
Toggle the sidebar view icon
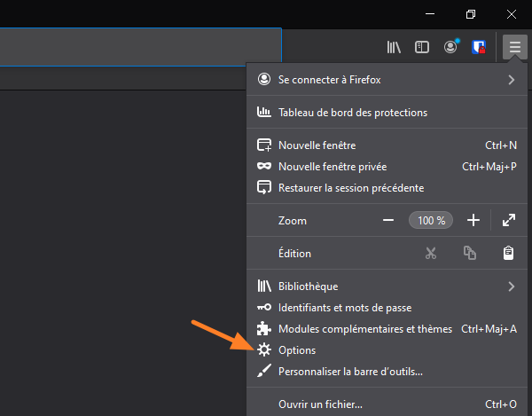point(422,47)
